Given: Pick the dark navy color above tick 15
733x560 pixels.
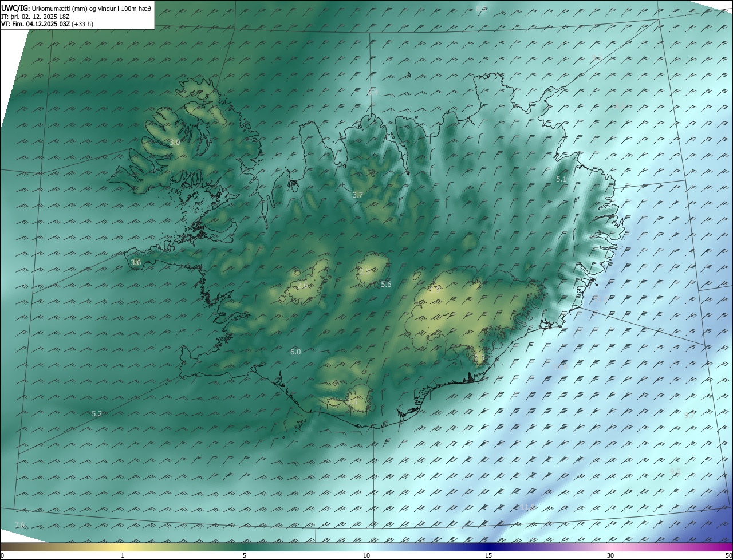Looking at the screenshot, I should (488, 547).
